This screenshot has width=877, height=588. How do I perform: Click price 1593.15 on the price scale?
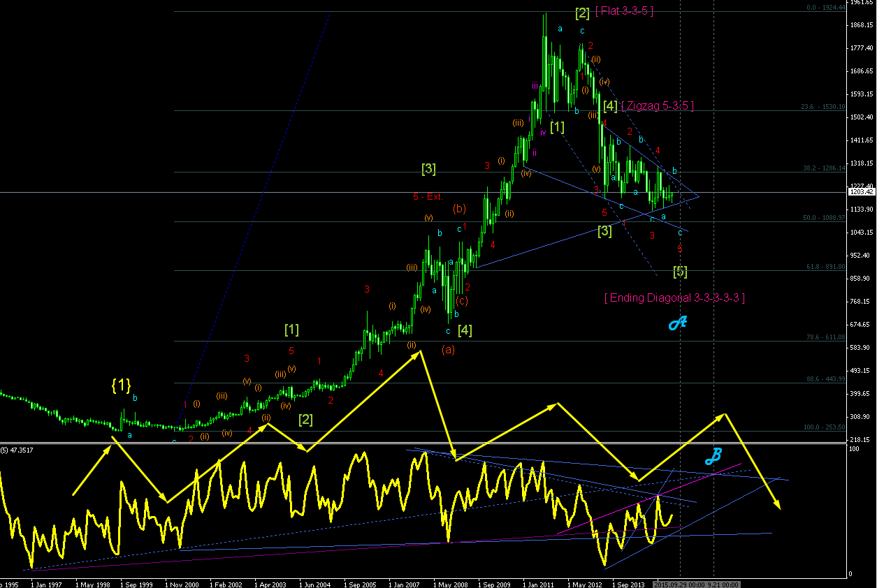click(861, 94)
